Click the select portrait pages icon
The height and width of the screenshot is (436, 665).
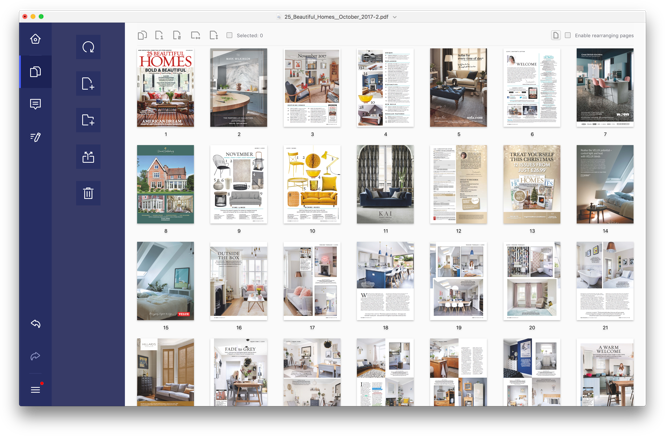pyautogui.click(x=214, y=35)
